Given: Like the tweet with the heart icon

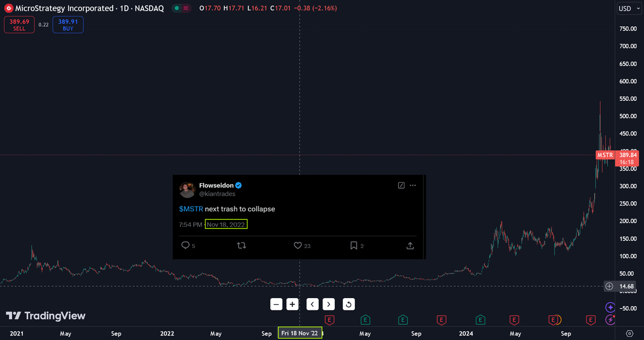Looking at the screenshot, I should pyautogui.click(x=298, y=246).
